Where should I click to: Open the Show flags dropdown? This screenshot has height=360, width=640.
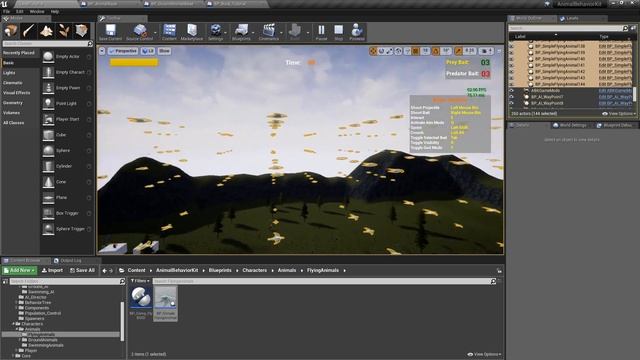click(x=164, y=51)
